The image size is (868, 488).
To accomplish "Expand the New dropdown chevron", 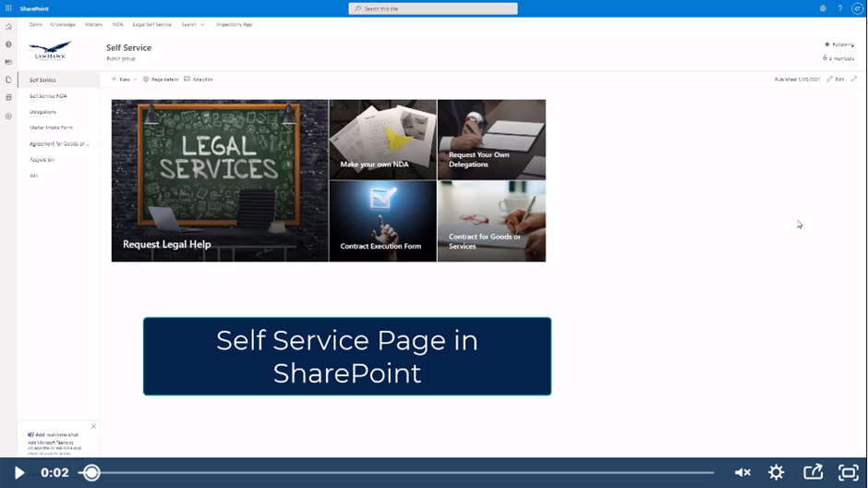I will click(x=135, y=79).
